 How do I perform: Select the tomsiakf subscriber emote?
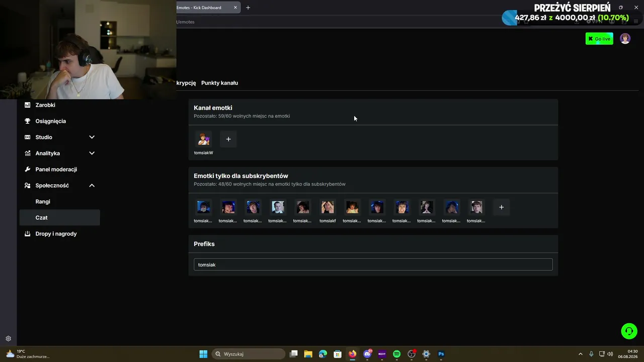[328, 207]
